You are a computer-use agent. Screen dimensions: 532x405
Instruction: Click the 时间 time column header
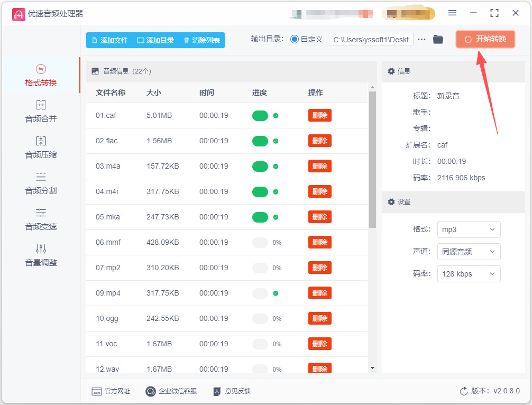pos(207,93)
